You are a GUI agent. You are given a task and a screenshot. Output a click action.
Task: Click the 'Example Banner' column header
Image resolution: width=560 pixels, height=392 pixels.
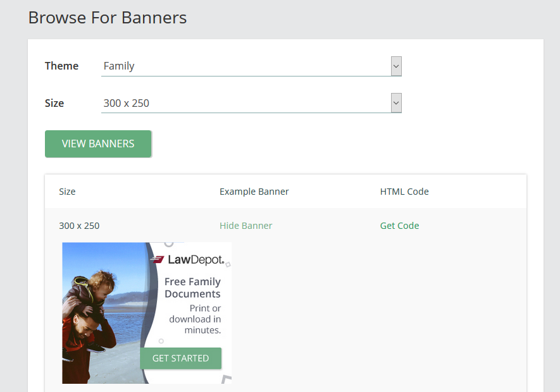254,192
